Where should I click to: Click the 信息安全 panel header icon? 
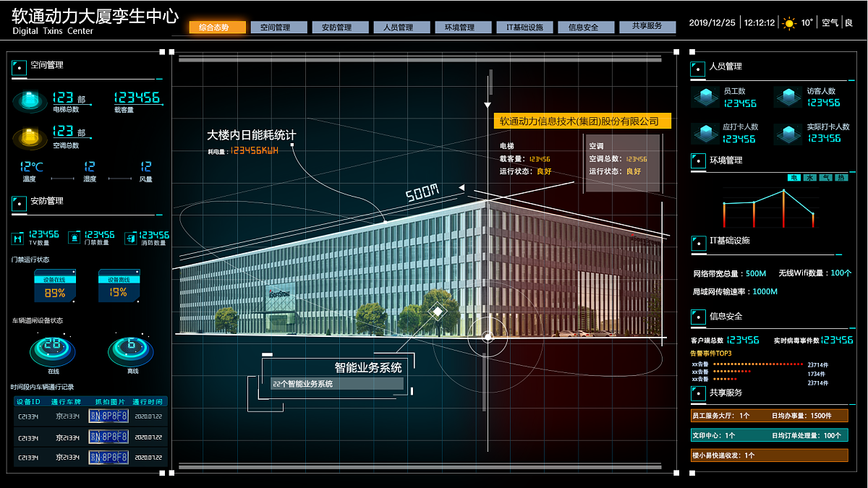pos(698,317)
